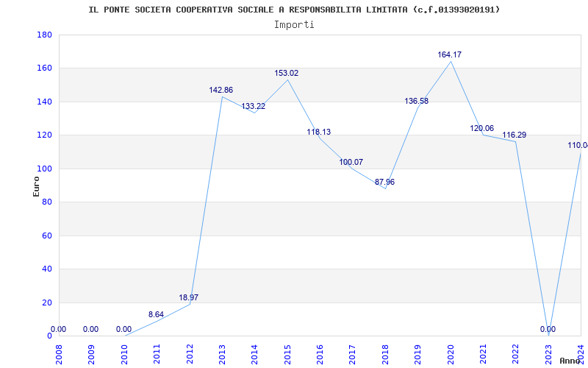588x368 pixels.
Task: Click the 100 y-axis tick value
Action: coord(44,169)
